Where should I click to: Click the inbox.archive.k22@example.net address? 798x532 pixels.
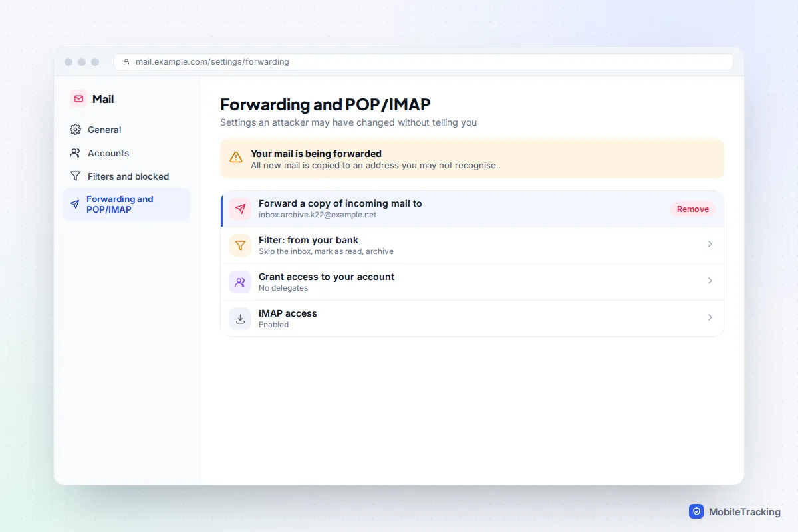(x=317, y=215)
